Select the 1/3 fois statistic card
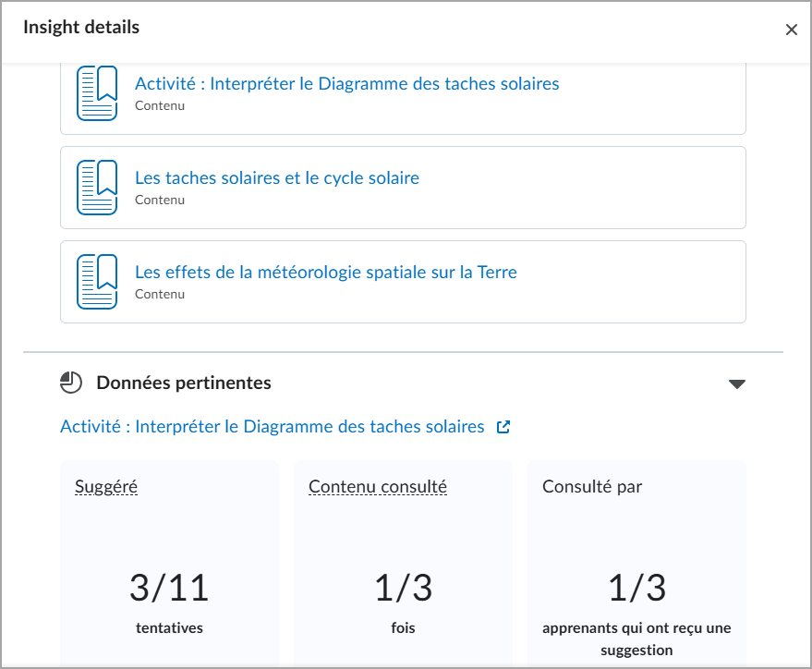Screen dimensions: 812x669 click(x=403, y=564)
